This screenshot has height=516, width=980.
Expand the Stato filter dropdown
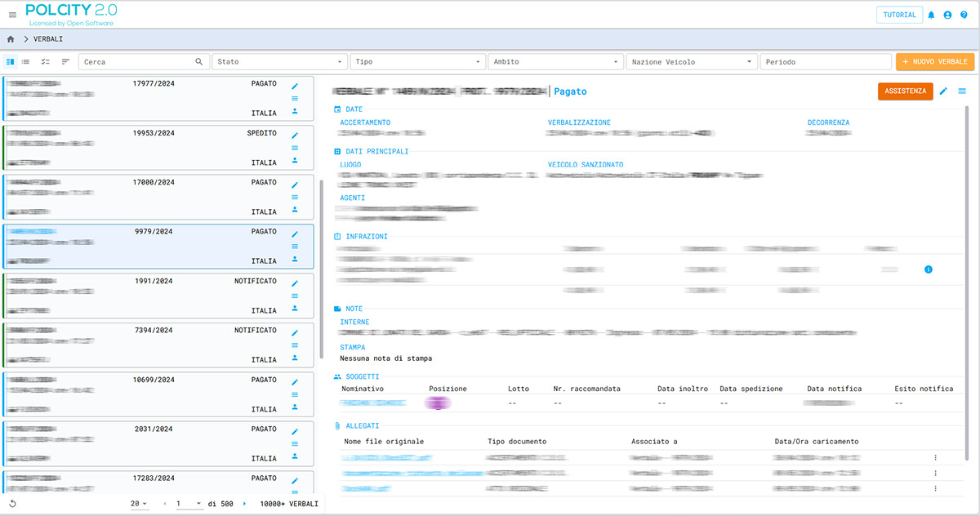[279, 62]
